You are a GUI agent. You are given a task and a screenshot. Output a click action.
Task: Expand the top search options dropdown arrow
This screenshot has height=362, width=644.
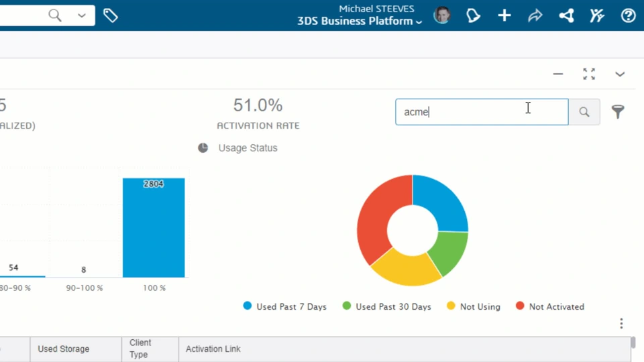pyautogui.click(x=82, y=15)
